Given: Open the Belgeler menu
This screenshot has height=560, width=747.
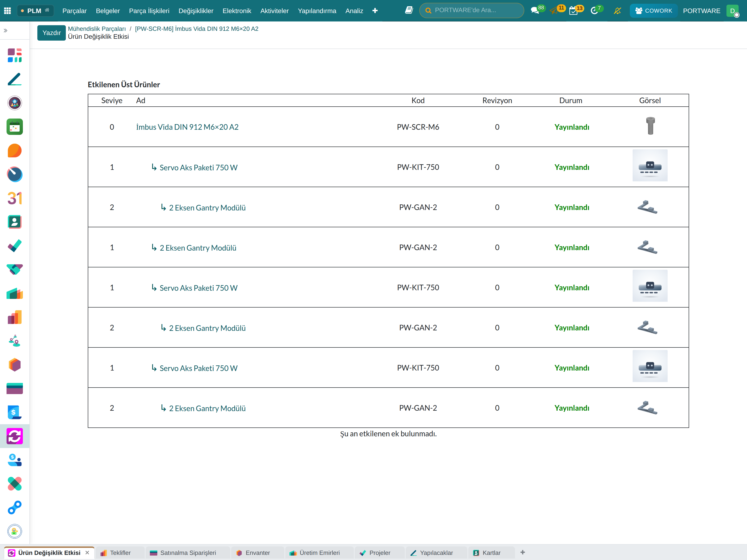Looking at the screenshot, I should pyautogui.click(x=108, y=11).
